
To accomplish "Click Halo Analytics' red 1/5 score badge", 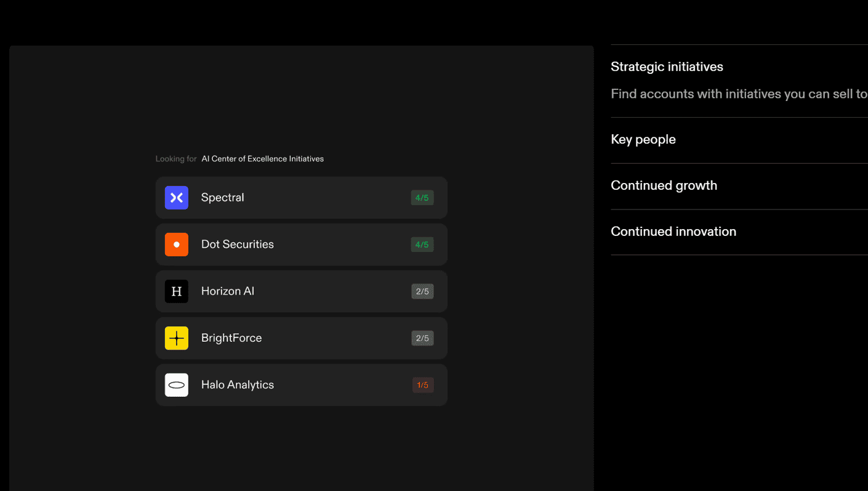I will (x=422, y=385).
